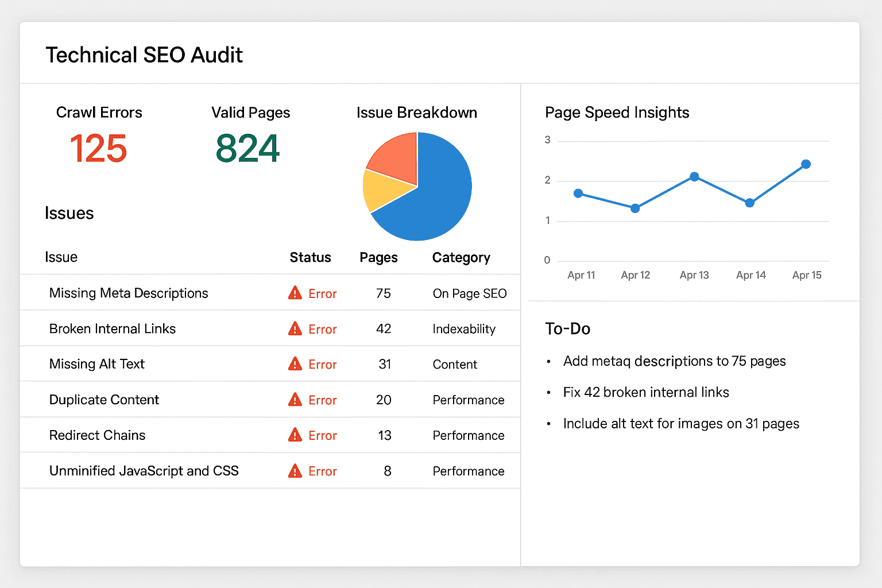
Task: Select the to-do item about fixing 42 broken links
Action: click(645, 392)
